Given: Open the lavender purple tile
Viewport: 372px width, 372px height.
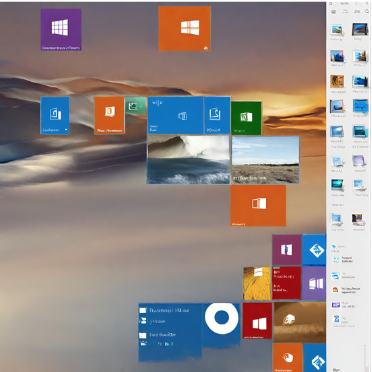Looking at the screenshot, I should pyautogui.click(x=314, y=283).
